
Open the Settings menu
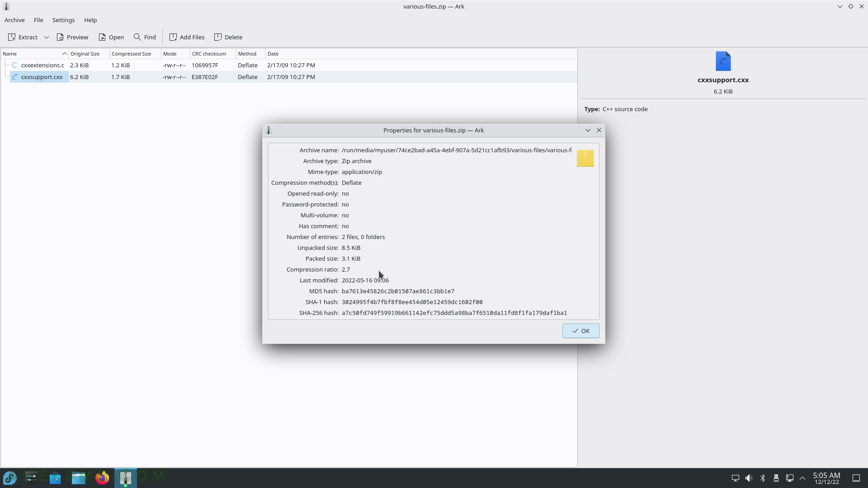(x=63, y=20)
